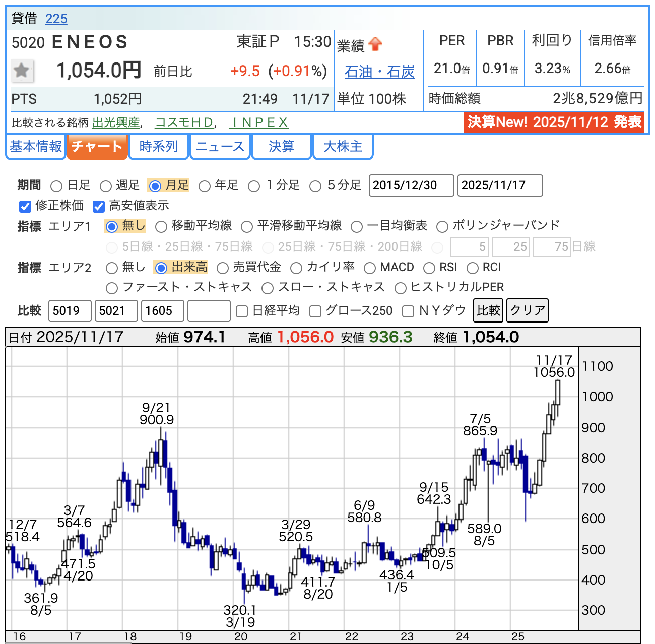655x644 pixels.
Task: Click the star favorite icon
Action: 22,71
